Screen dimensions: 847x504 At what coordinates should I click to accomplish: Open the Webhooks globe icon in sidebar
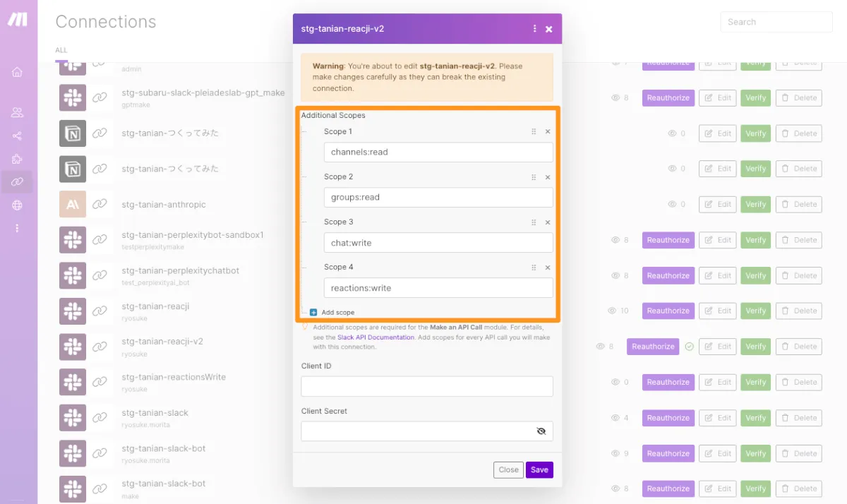tap(18, 205)
